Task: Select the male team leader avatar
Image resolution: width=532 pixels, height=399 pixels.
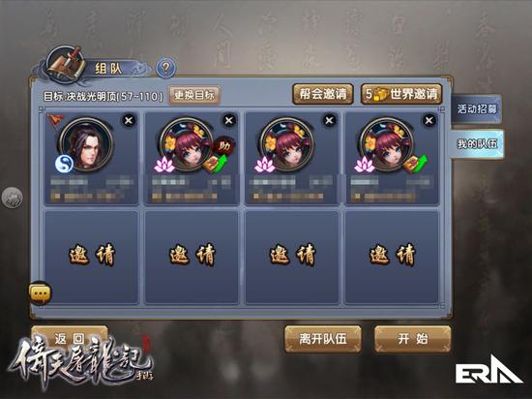Action: (x=87, y=144)
